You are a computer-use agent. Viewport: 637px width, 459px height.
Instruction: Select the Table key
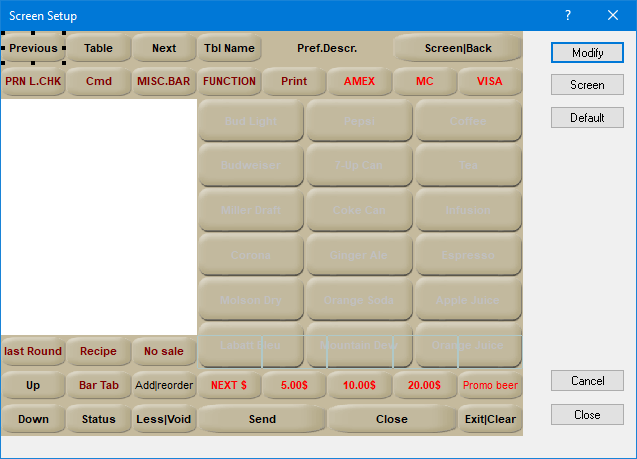(98, 48)
